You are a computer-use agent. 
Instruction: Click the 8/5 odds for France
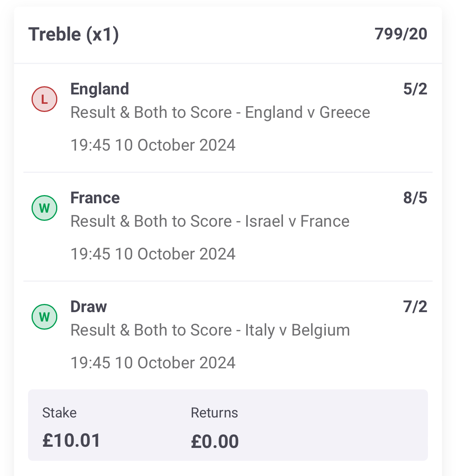coord(415,198)
